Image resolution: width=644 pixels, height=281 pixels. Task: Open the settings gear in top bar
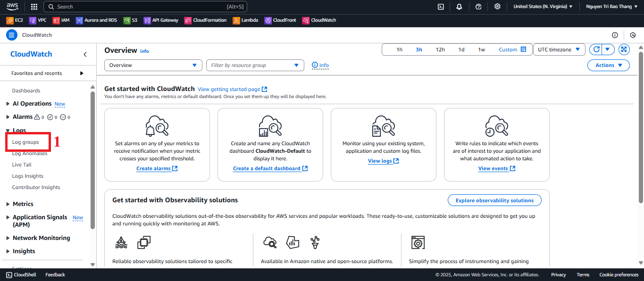tap(497, 7)
